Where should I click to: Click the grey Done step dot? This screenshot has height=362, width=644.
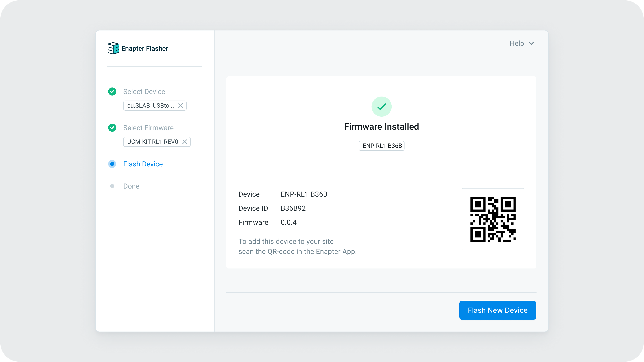pos(112,186)
